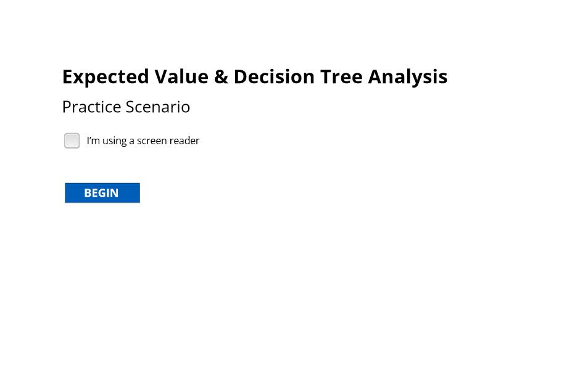The height and width of the screenshot is (392, 580).
Task: Click the word "Practice" under the title
Action: (x=92, y=107)
